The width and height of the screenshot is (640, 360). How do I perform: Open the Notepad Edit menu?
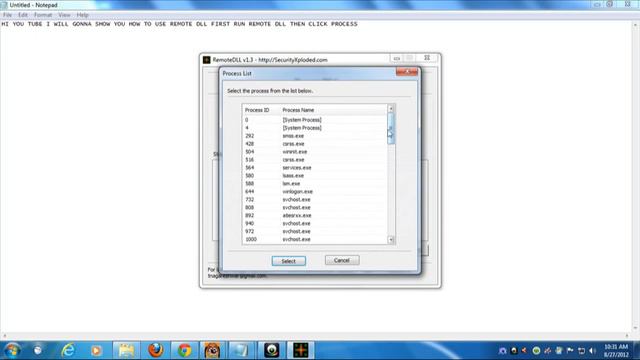(x=23, y=15)
